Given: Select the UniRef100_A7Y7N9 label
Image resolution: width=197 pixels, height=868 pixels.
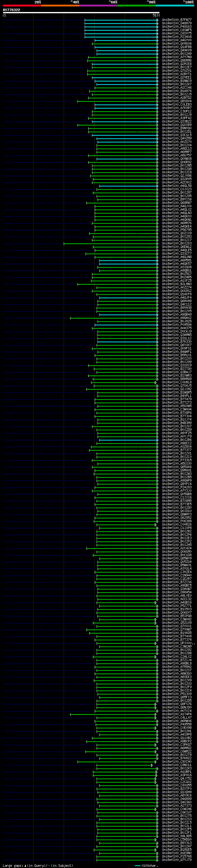Looking at the screenshot, I should click(177, 57).
